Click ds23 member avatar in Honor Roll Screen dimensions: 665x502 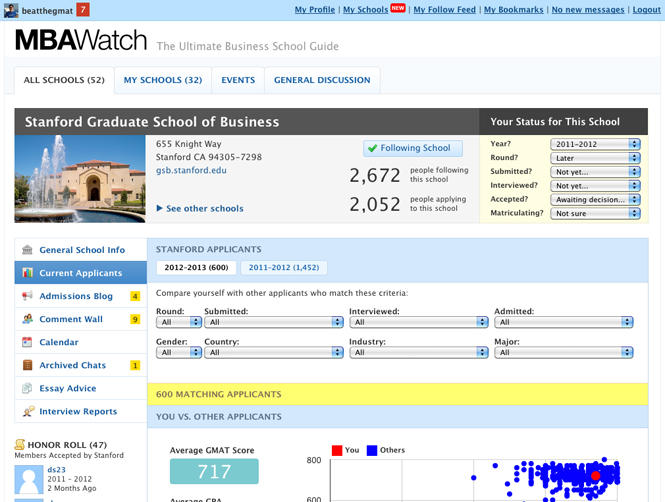click(x=29, y=480)
